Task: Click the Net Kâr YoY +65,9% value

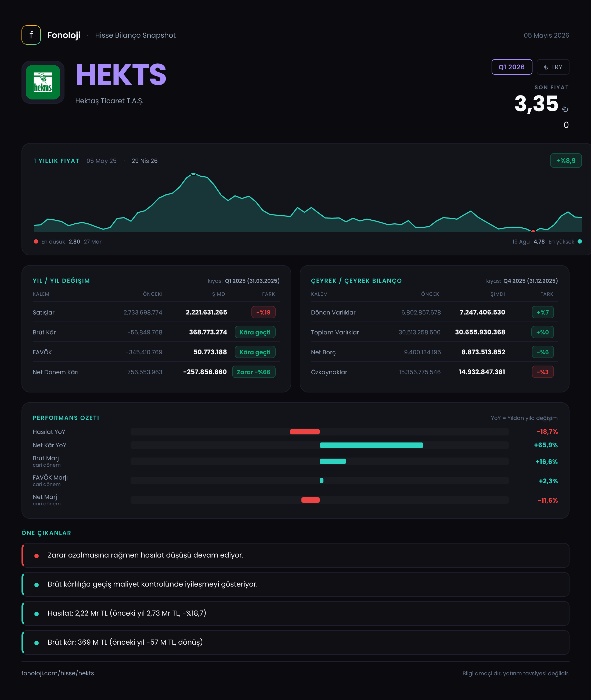Action: pos(546,445)
